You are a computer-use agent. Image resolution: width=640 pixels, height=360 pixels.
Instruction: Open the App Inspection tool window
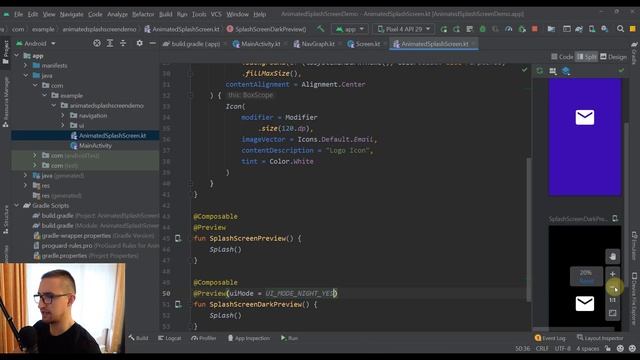click(249, 338)
